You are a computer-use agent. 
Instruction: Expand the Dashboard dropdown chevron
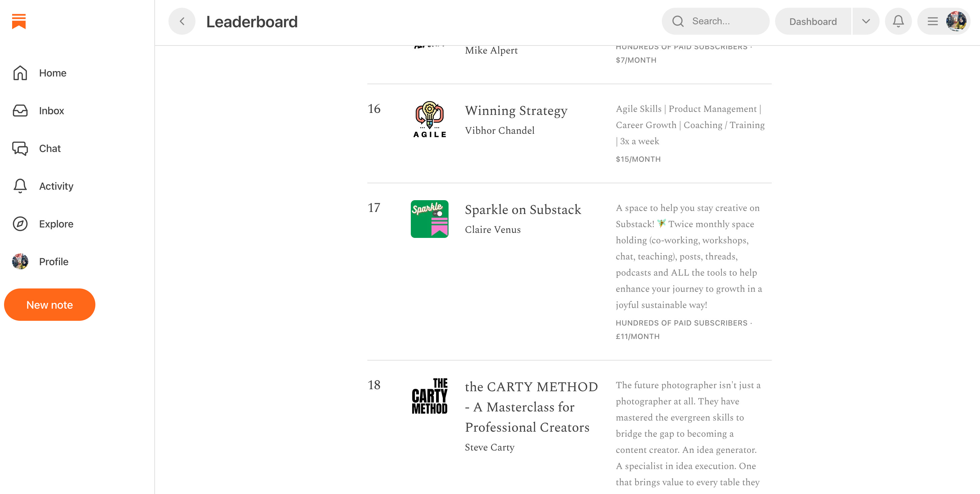(x=866, y=21)
